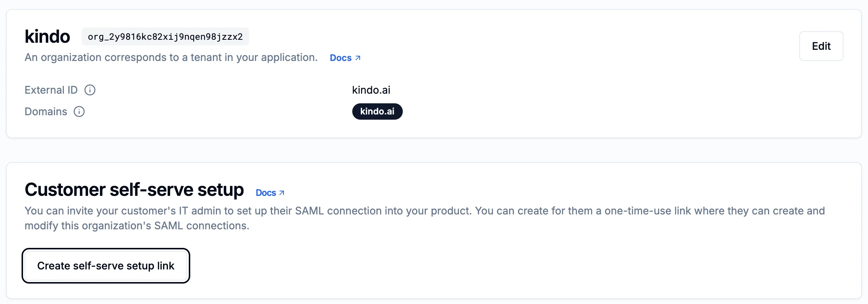Image resolution: width=868 pixels, height=304 pixels.
Task: Create a self-serve setup link
Action: 106,265
